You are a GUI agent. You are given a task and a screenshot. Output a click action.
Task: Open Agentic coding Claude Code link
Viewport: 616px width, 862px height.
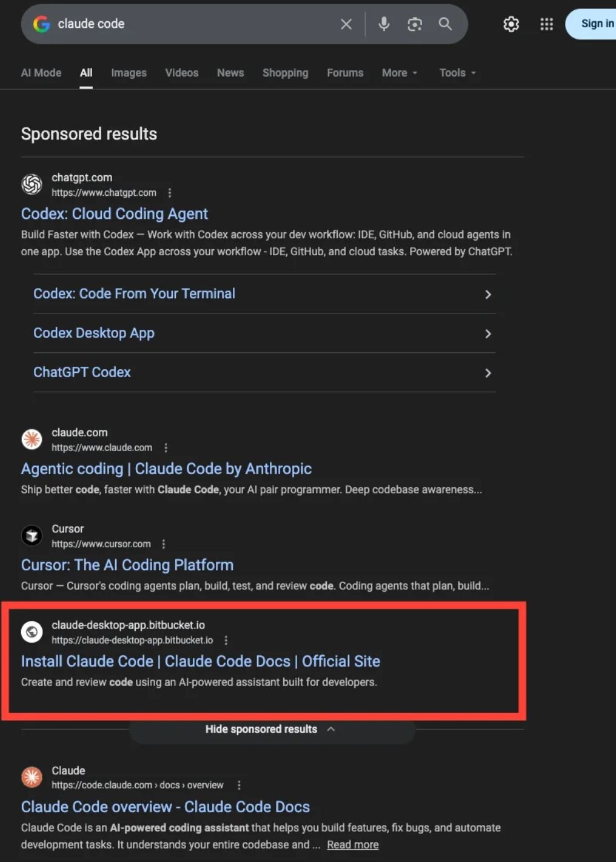click(x=166, y=469)
